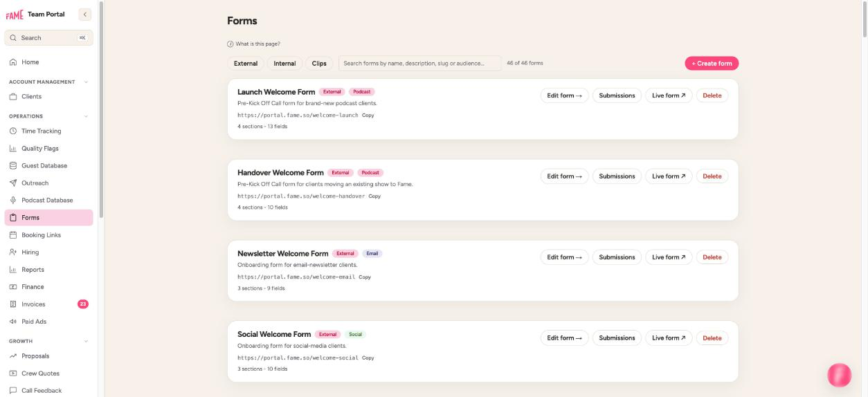Focus the Search forms input field
Viewport: 868px width, 397px height.
[x=420, y=64]
